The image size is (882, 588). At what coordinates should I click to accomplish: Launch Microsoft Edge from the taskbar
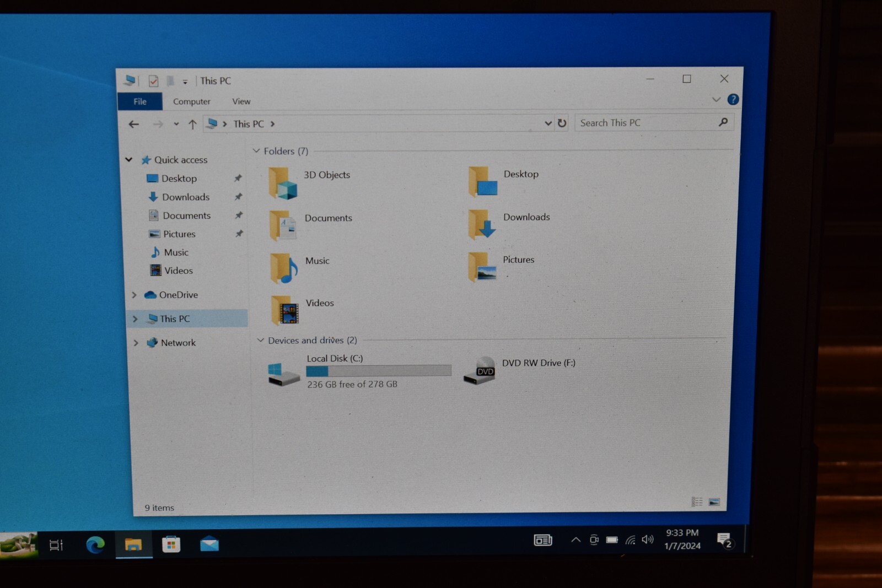pos(95,544)
